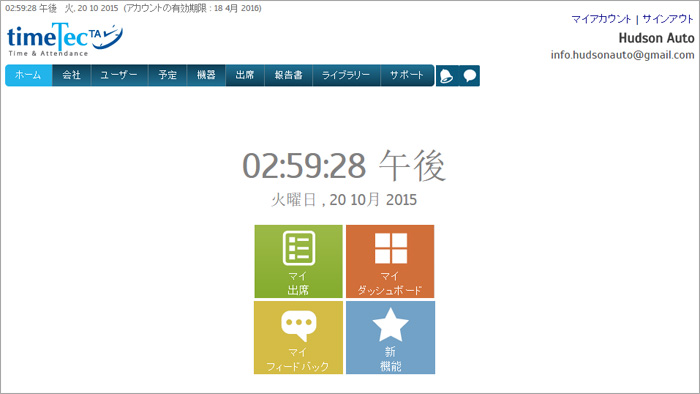Open the 出席 menu
700x394 pixels.
245,75
